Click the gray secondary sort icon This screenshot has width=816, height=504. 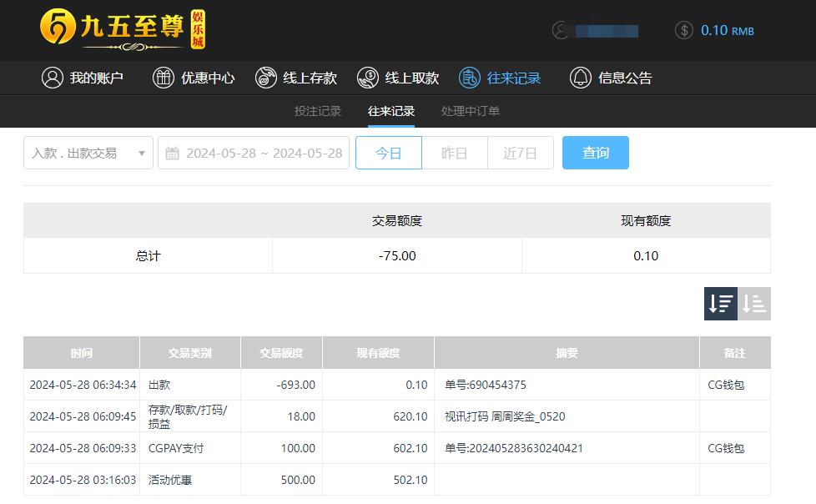(753, 305)
